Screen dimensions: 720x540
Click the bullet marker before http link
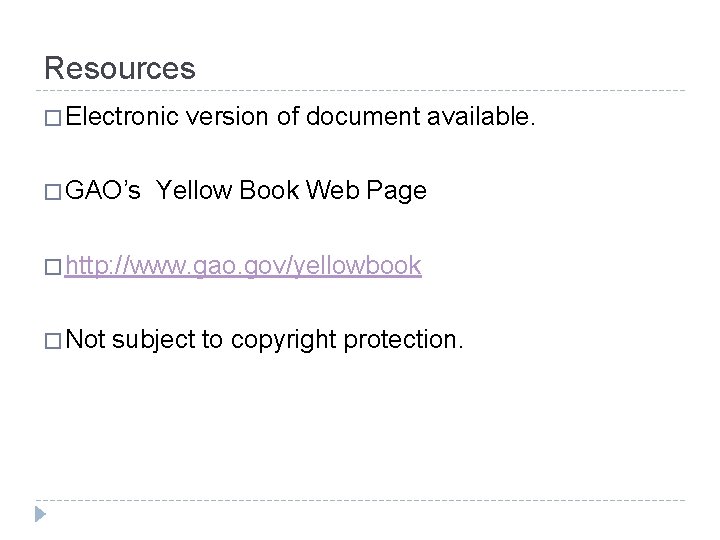point(53,266)
